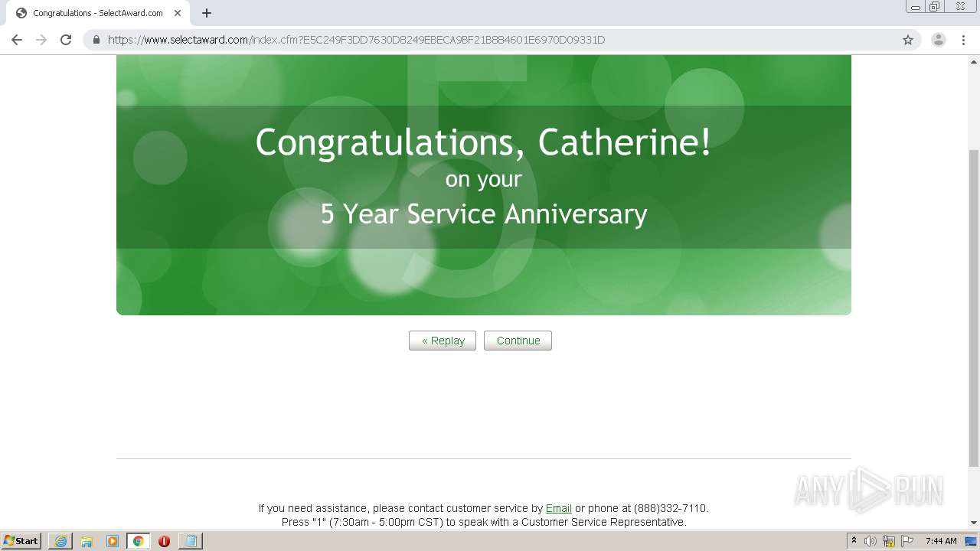
Task: Open media player taskbar icon
Action: tap(113, 541)
